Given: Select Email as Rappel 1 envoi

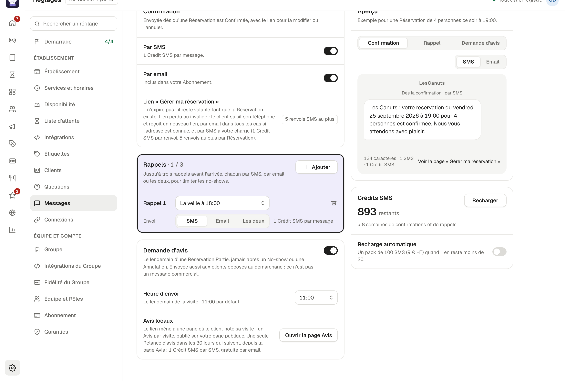Looking at the screenshot, I should point(222,221).
